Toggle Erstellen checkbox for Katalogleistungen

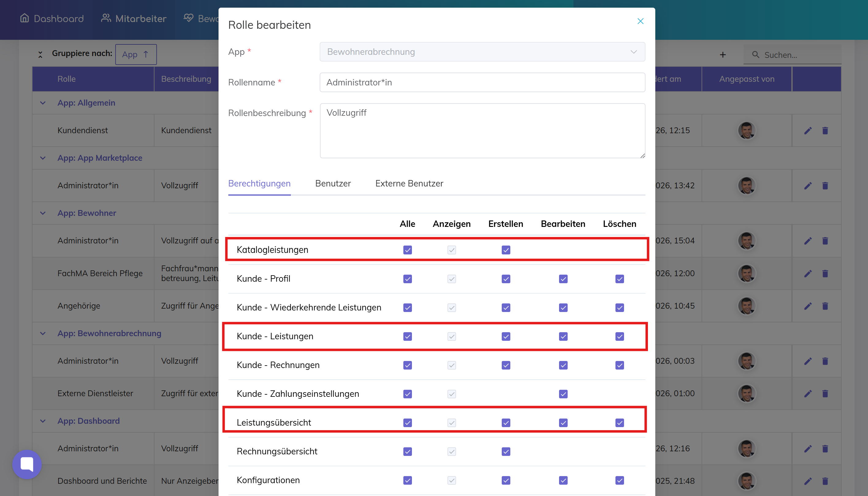pyautogui.click(x=506, y=250)
